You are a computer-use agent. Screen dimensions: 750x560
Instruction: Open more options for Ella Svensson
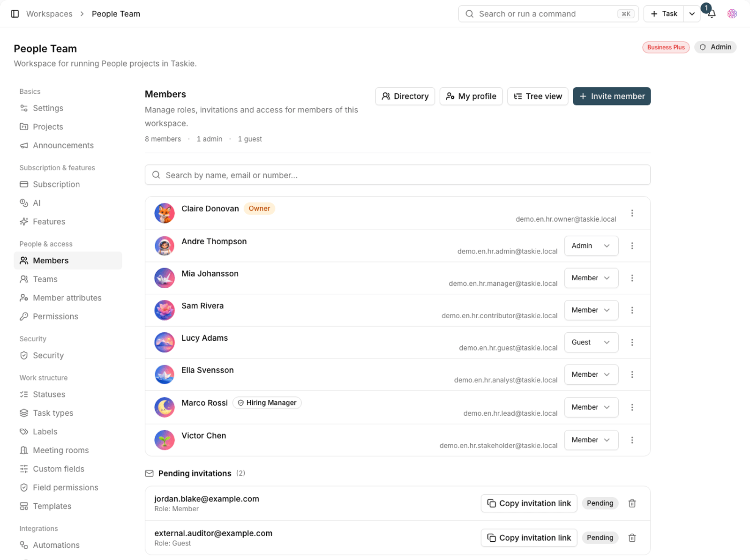(x=632, y=374)
